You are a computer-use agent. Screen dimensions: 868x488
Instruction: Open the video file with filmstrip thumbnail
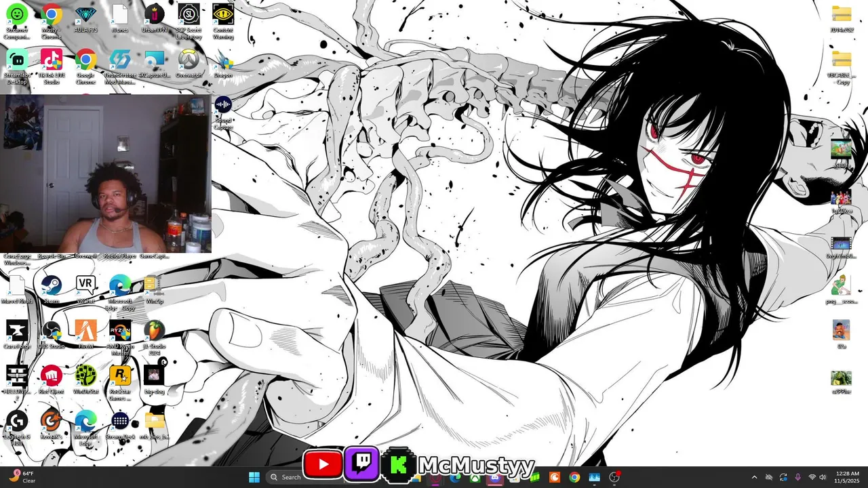tap(842, 248)
